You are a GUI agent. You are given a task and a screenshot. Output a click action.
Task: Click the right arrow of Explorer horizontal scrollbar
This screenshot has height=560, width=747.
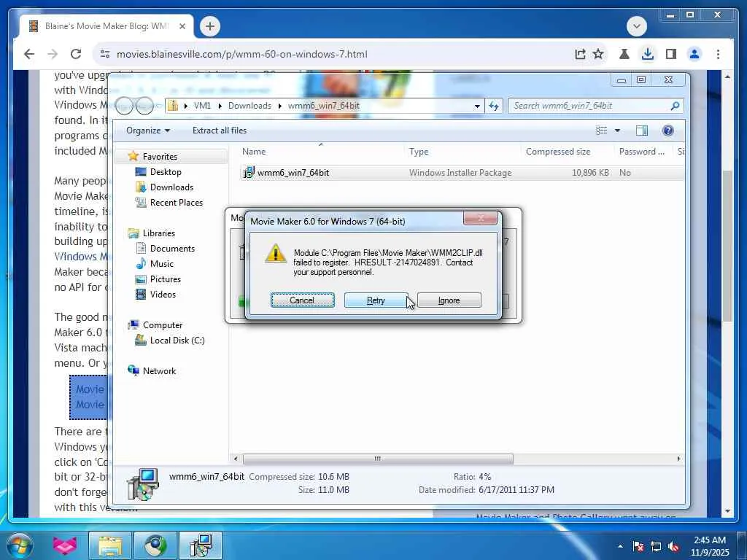[679, 459]
